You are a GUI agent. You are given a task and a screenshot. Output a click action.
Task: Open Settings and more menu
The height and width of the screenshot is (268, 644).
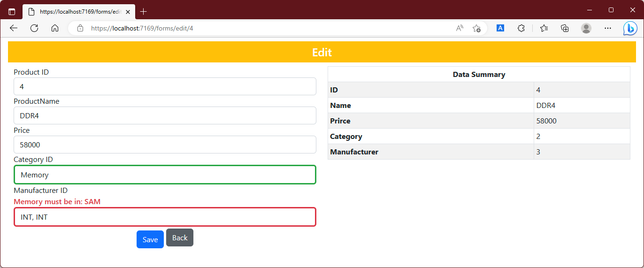[x=608, y=28]
